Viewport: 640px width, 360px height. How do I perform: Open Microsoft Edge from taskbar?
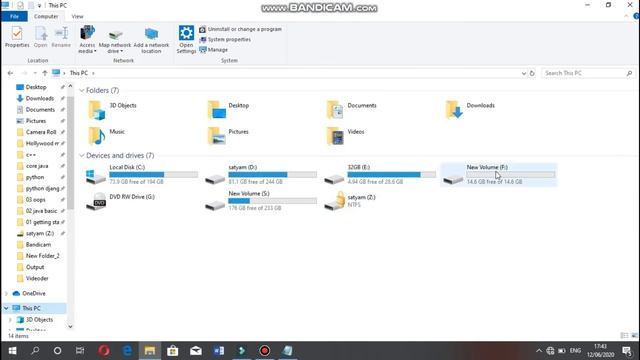(127, 351)
